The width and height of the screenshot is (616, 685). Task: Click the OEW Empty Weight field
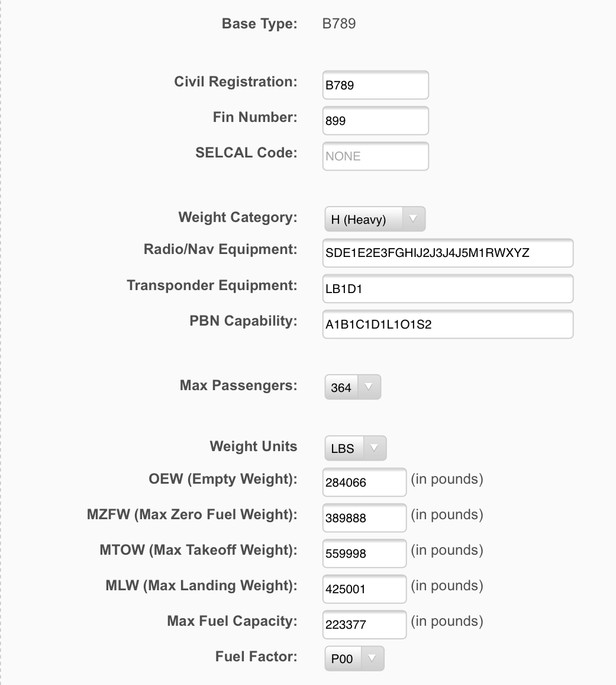click(365, 483)
